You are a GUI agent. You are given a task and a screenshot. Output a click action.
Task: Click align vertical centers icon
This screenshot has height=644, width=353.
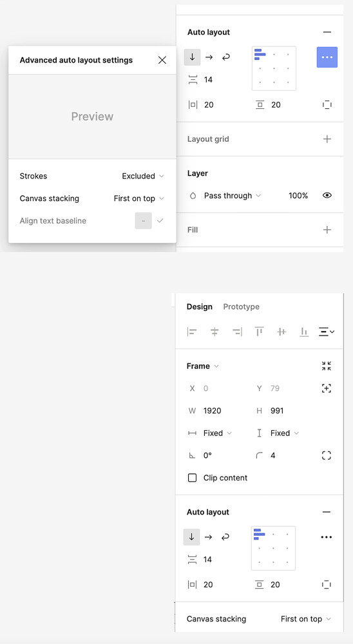pyautogui.click(x=281, y=332)
